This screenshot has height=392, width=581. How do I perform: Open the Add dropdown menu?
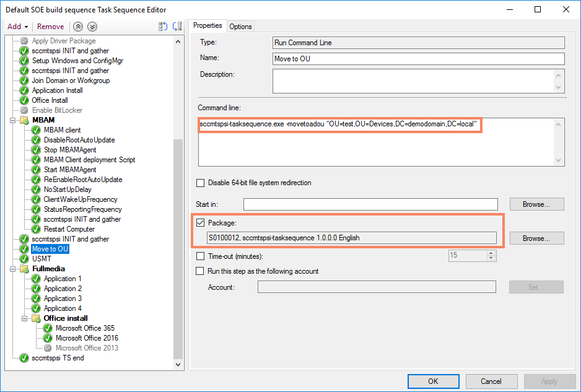(17, 27)
